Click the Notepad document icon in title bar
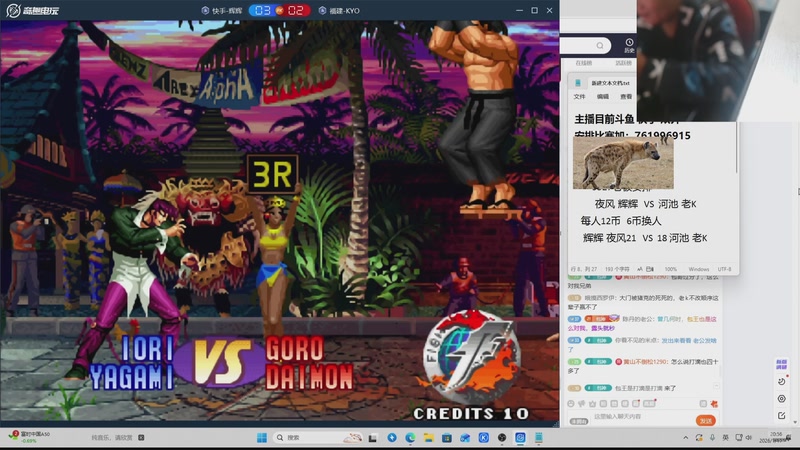This screenshot has height=450, width=800. pyautogui.click(x=578, y=83)
